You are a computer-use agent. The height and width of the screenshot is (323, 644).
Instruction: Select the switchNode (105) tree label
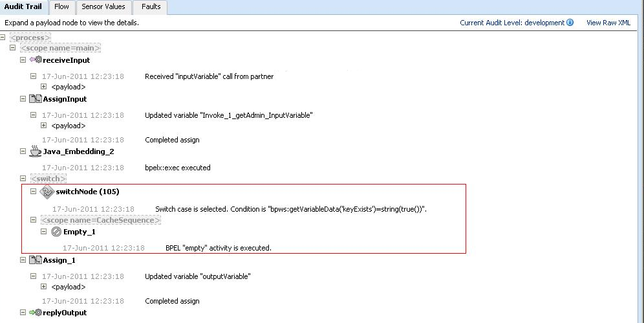(87, 192)
